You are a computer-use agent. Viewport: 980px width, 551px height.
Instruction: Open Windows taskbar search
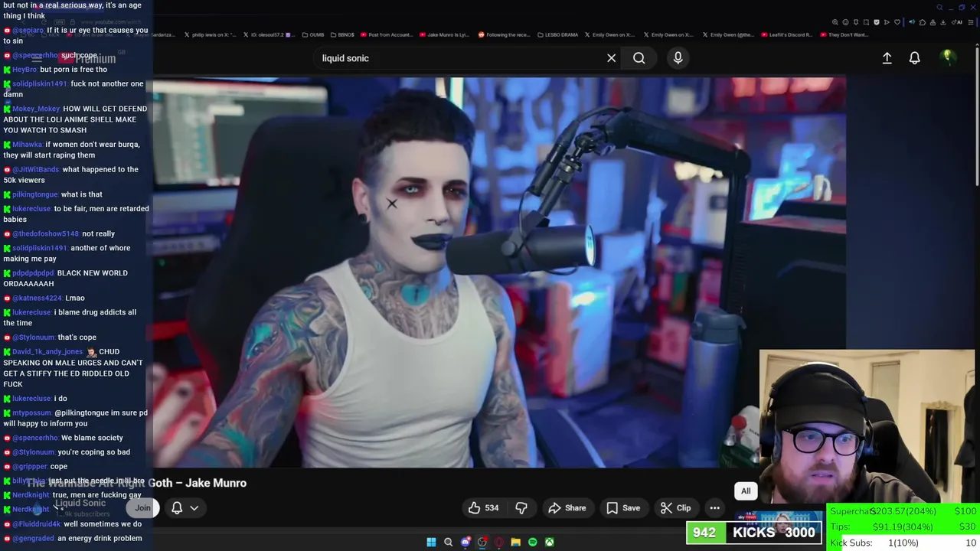pos(448,542)
